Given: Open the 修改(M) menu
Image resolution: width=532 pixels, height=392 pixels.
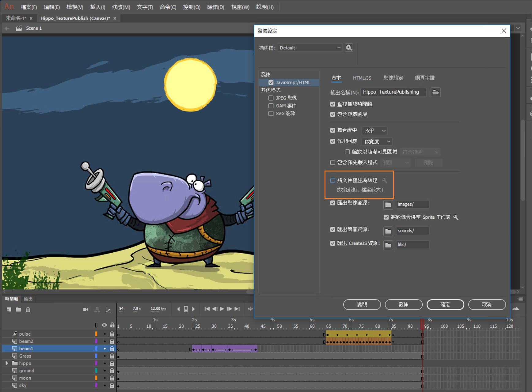Looking at the screenshot, I should point(121,7).
